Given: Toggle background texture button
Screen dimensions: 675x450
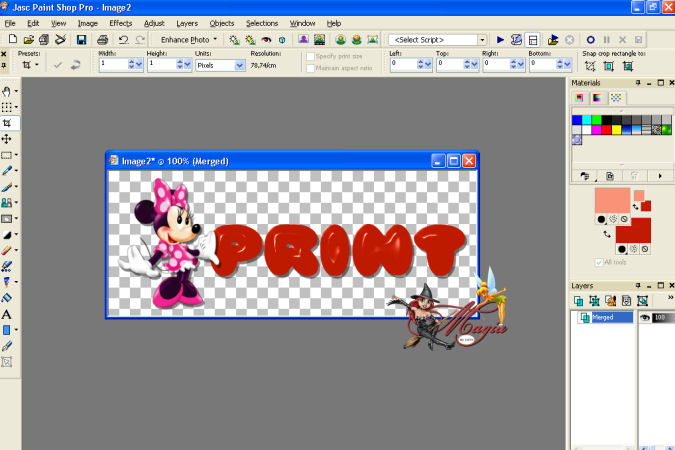Looking at the screenshot, I should tap(634, 249).
